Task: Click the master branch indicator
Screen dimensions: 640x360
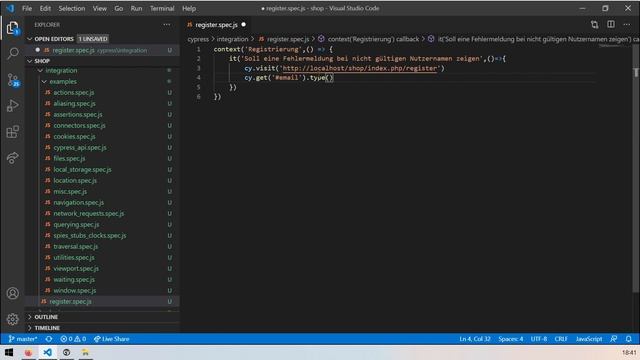Action: pyautogui.click(x=23, y=339)
